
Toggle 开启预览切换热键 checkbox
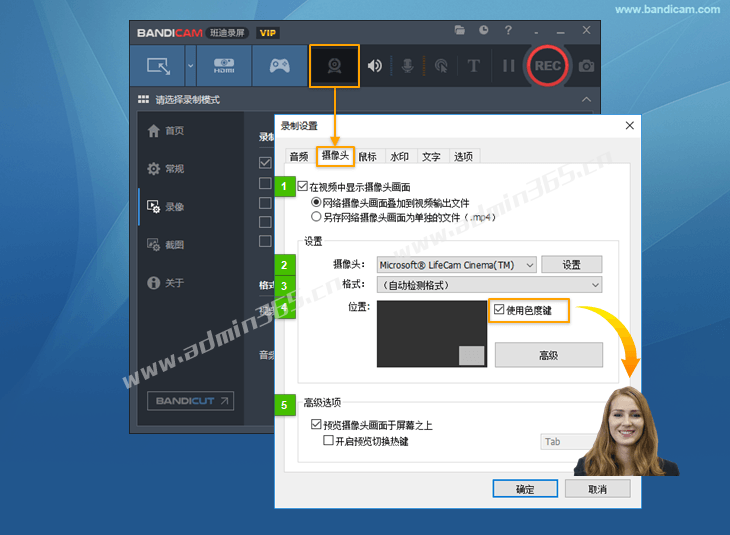coord(328,440)
